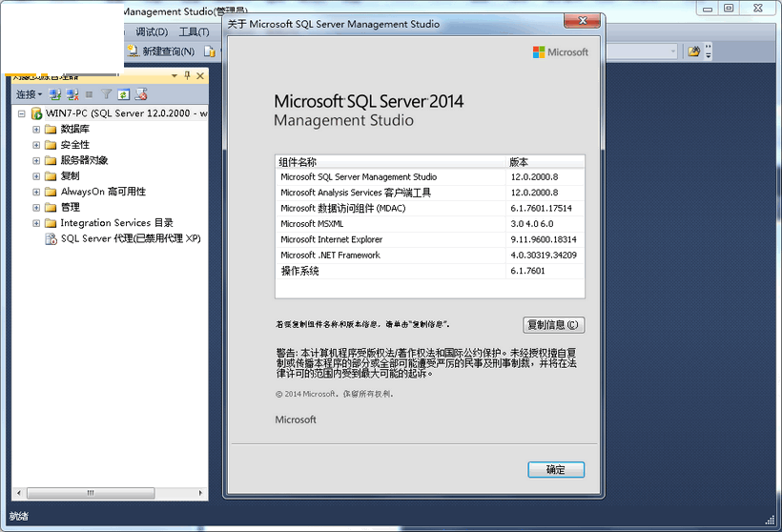The width and height of the screenshot is (782, 532).
Task: Click the Filter funnel icon
Action: [x=107, y=94]
